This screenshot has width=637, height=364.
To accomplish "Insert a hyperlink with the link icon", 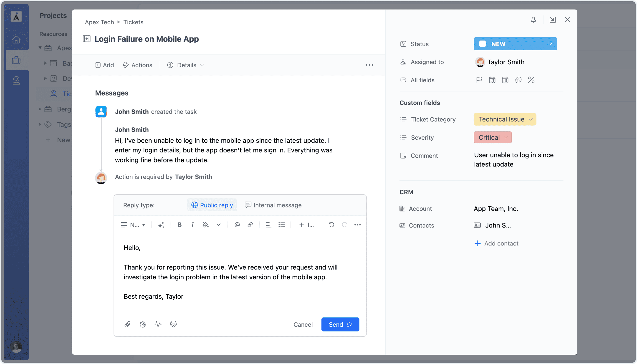I will click(250, 225).
